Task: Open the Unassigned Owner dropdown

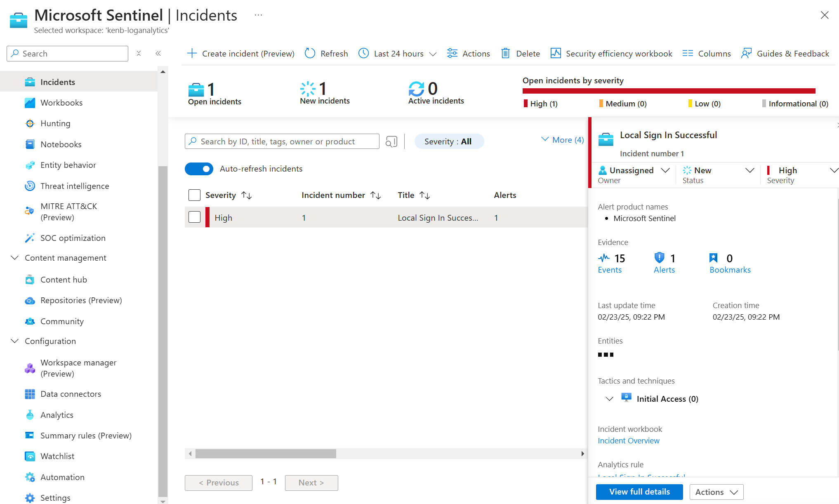Action: (x=634, y=175)
